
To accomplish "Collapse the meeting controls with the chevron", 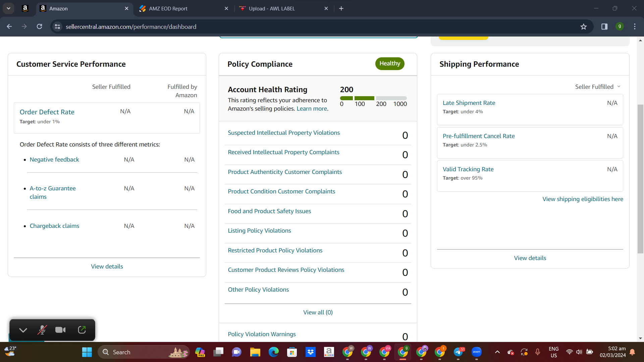I will click(23, 330).
